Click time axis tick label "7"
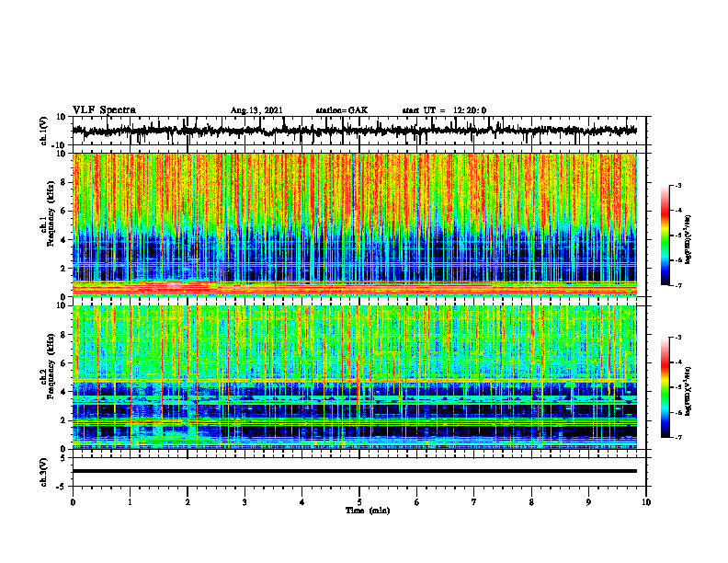 474,502
